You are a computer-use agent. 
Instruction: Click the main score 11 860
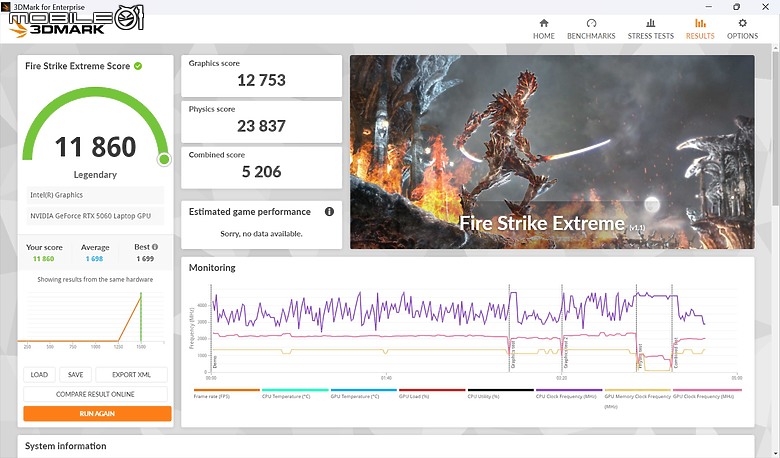pos(95,147)
